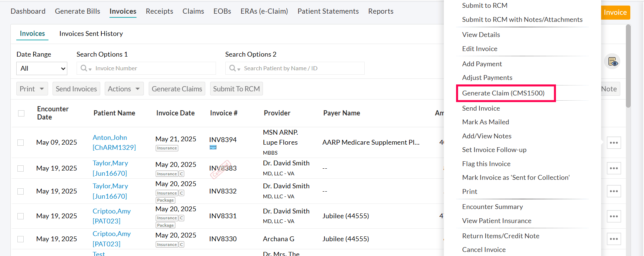The height and width of the screenshot is (256, 644).
Task: Open the Reports tab
Action: (381, 11)
